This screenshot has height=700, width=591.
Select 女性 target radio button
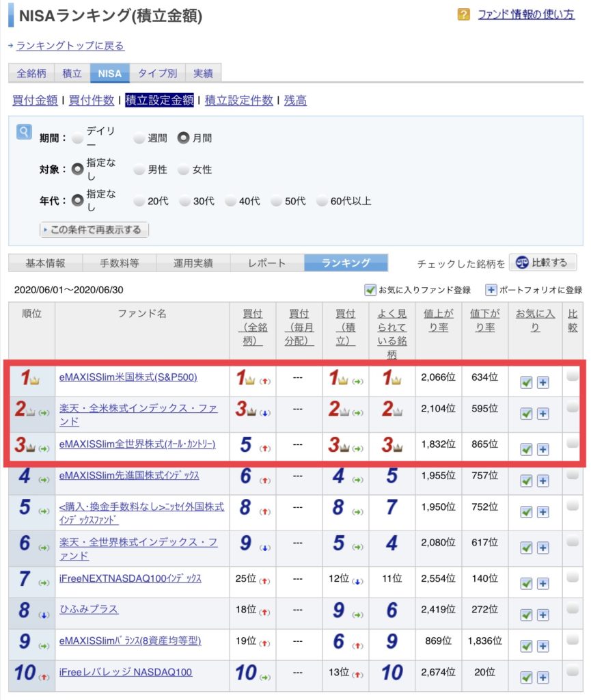[x=183, y=170]
